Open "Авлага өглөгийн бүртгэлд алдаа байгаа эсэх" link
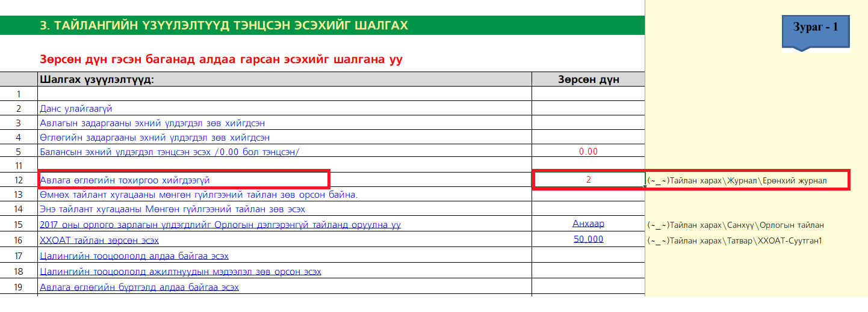Viewport: 868px width, 312px height. coord(139,287)
